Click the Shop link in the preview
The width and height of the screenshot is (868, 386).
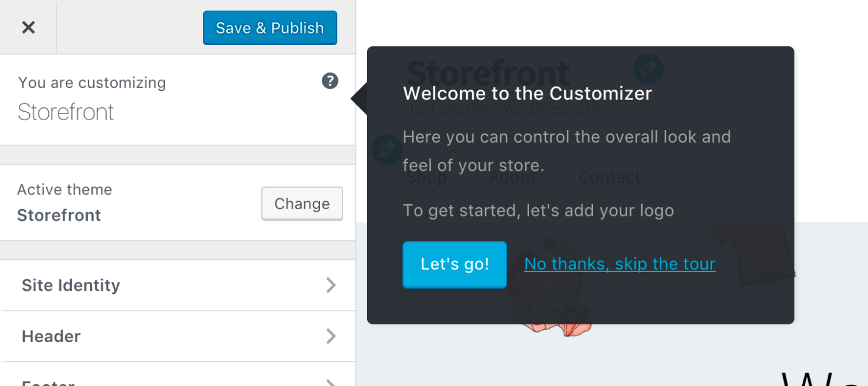pyautogui.click(x=426, y=177)
